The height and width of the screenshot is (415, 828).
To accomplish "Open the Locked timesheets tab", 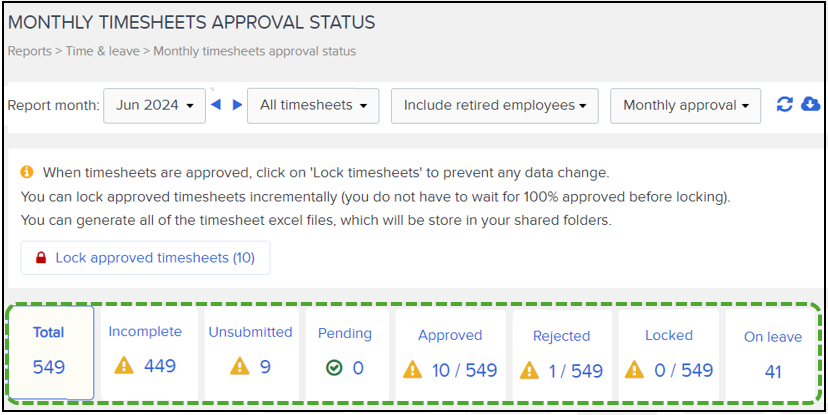I will (x=668, y=354).
